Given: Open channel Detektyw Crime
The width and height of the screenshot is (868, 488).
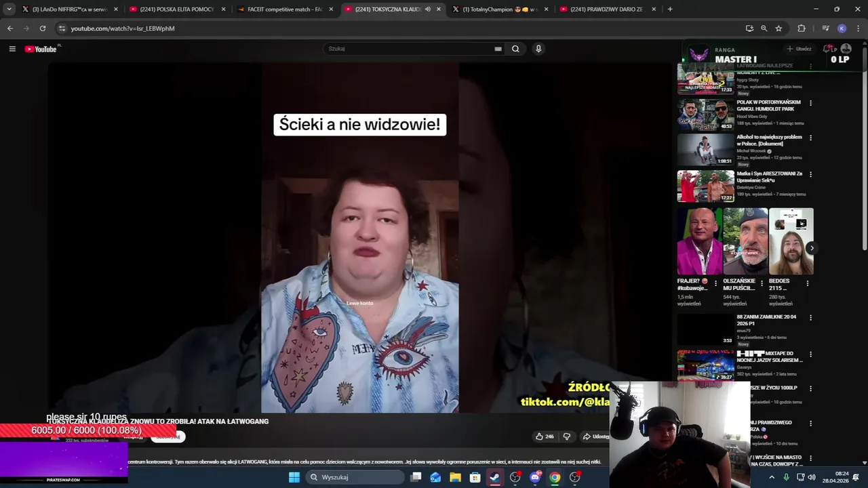Looking at the screenshot, I should click(753, 187).
